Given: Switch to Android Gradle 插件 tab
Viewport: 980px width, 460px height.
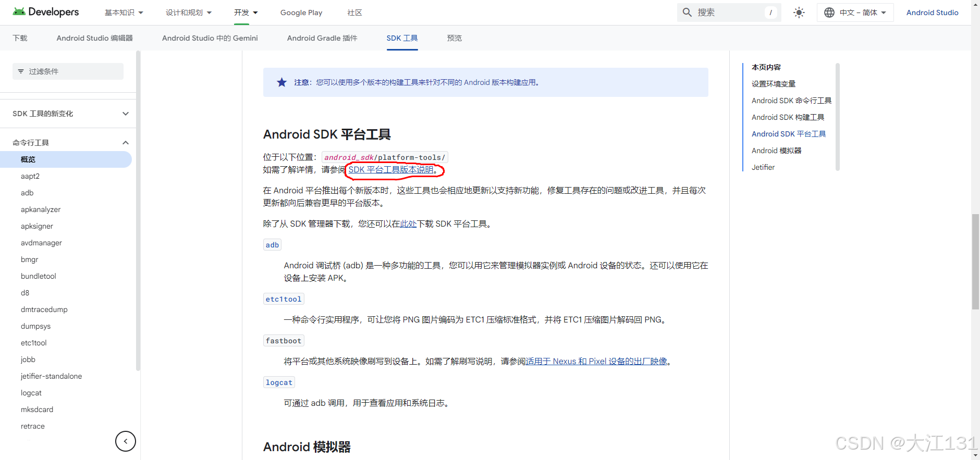Looking at the screenshot, I should coord(322,38).
